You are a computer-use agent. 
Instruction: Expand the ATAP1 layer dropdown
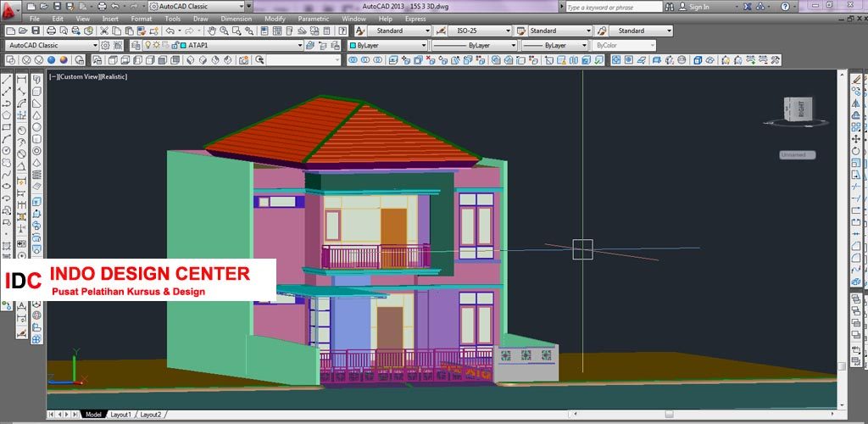pyautogui.click(x=300, y=46)
